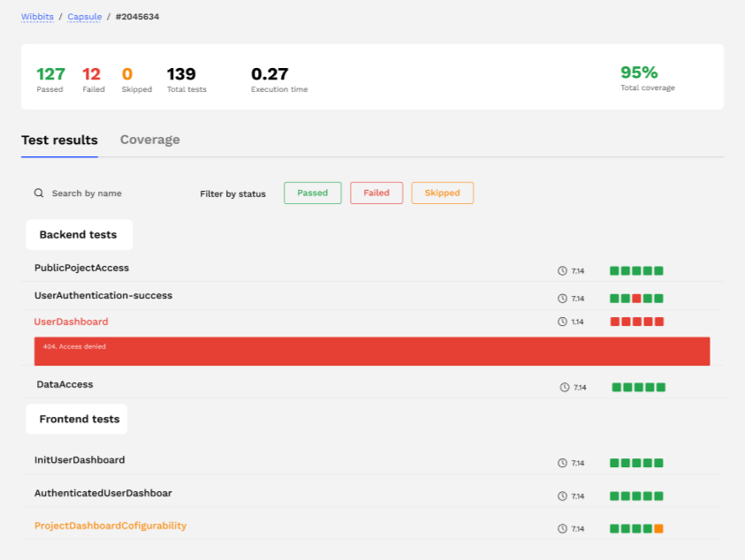The width and height of the screenshot is (745, 560).
Task: Open the AuthenticatedUserDashboar test
Action: click(103, 493)
